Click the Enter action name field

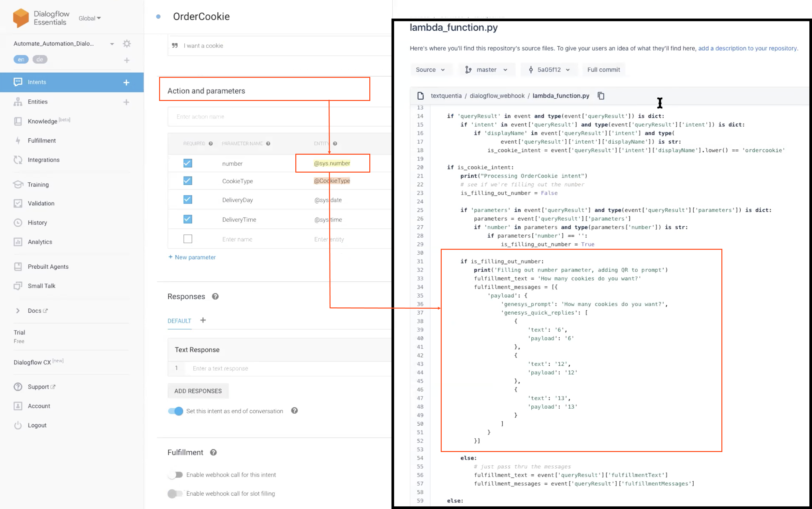pyautogui.click(x=279, y=117)
